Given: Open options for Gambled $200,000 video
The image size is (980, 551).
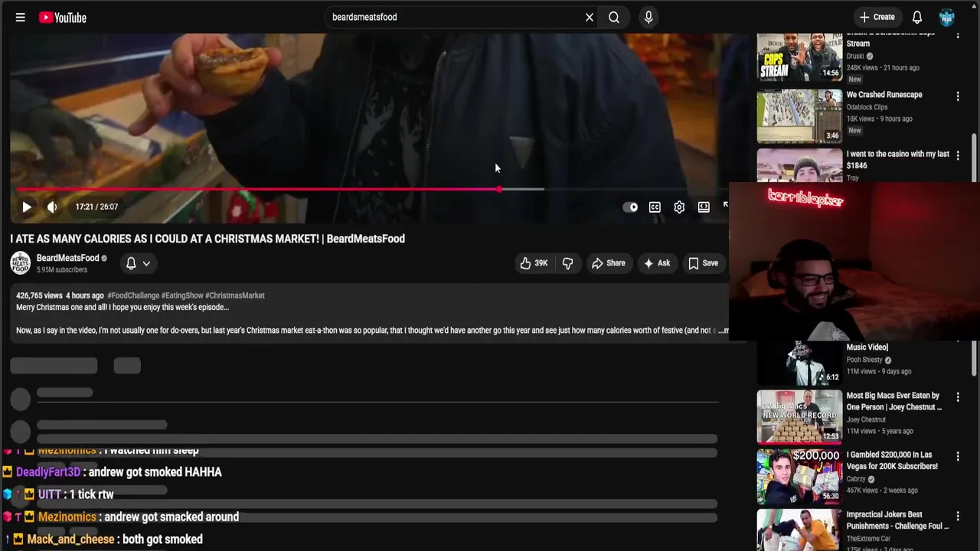Looking at the screenshot, I should (x=958, y=456).
